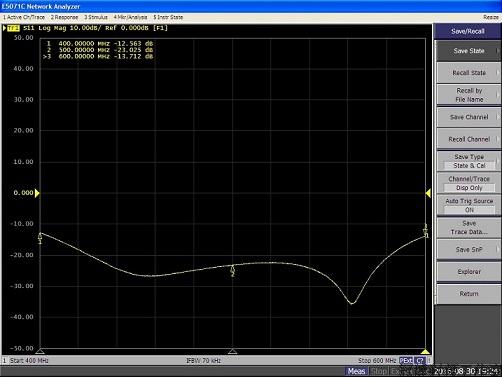
Task: Expand the Recall State submenu
Action: click(469, 73)
